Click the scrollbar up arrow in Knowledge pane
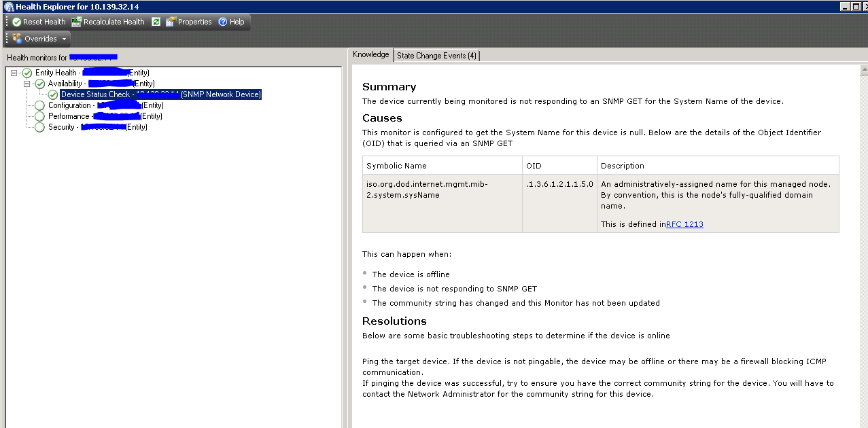The image size is (868, 428). point(863,69)
